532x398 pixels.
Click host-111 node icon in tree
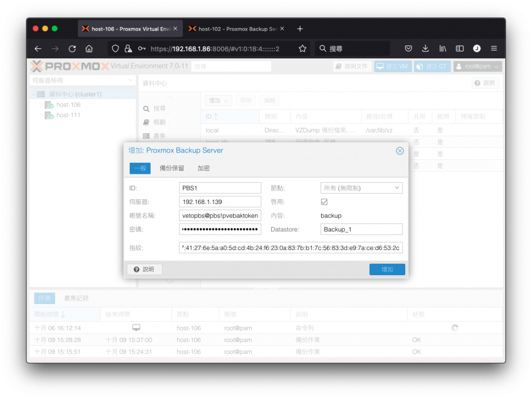(49, 115)
